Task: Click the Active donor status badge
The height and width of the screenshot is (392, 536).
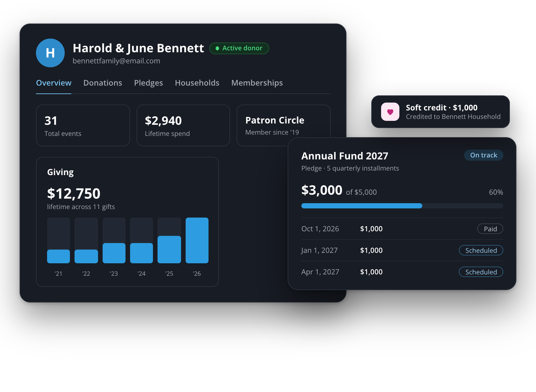Action: point(239,48)
